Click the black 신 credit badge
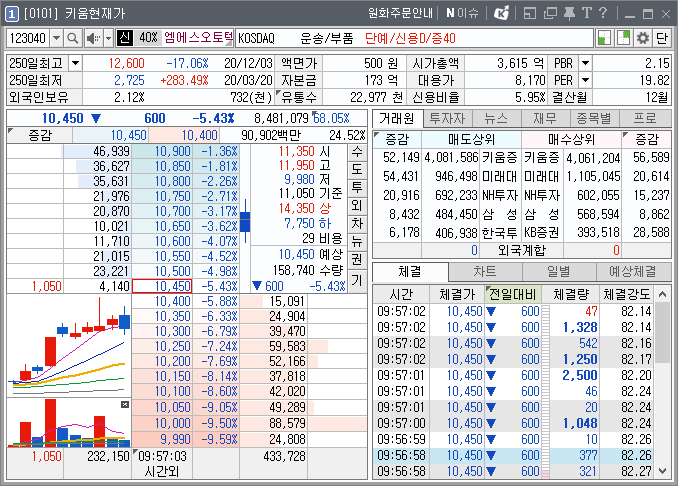The width and height of the screenshot is (678, 486). tap(125, 38)
